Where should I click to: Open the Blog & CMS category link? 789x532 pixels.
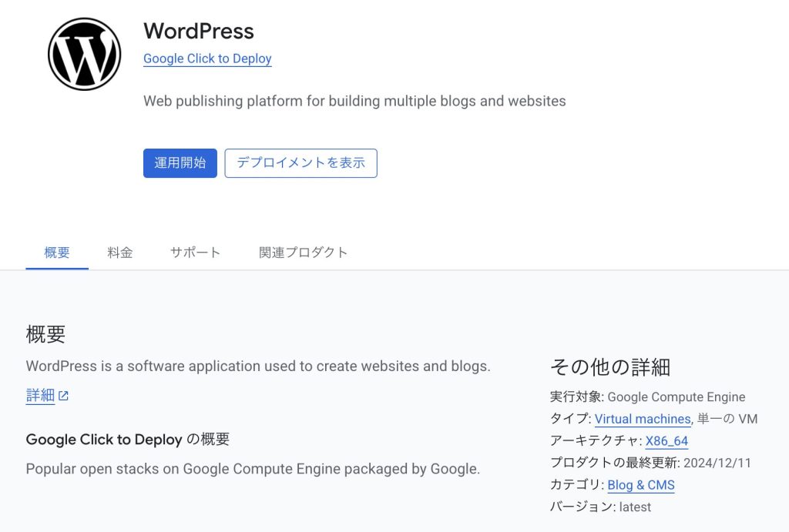pos(641,485)
